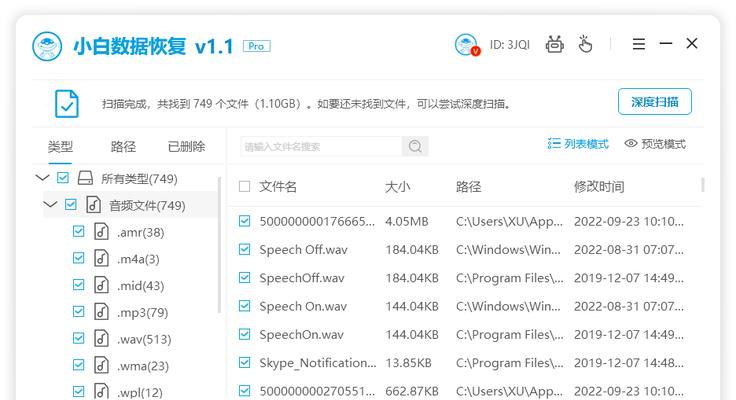Select the .wav(513) tree item label

click(x=144, y=339)
